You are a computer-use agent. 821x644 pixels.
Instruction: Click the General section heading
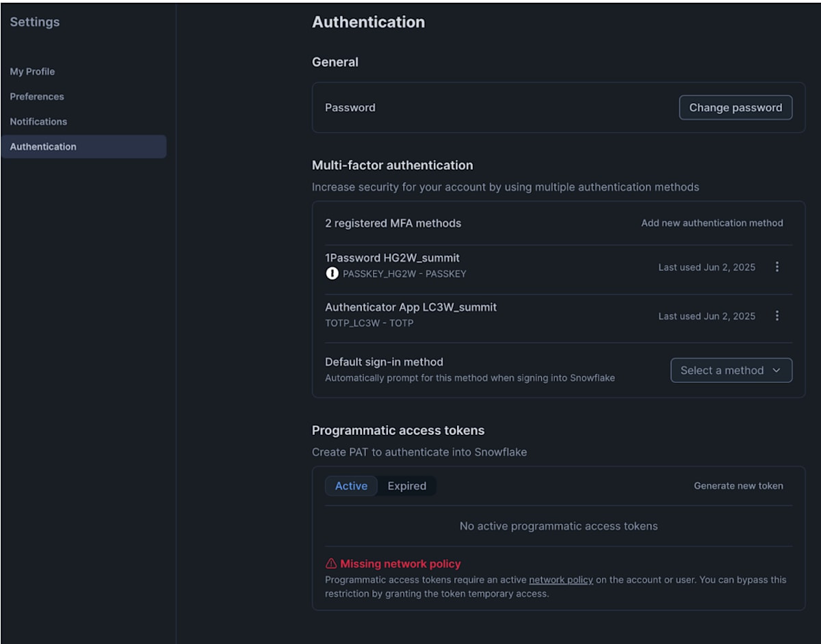pyautogui.click(x=335, y=62)
